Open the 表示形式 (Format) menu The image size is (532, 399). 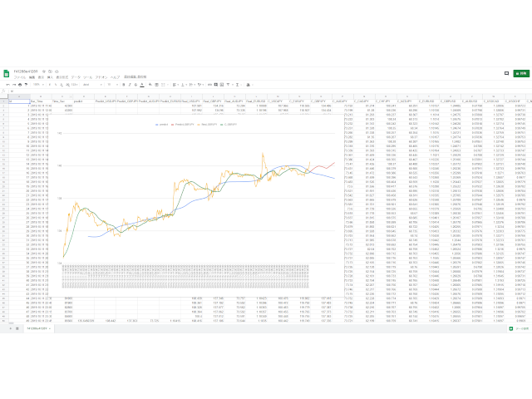[62, 77]
